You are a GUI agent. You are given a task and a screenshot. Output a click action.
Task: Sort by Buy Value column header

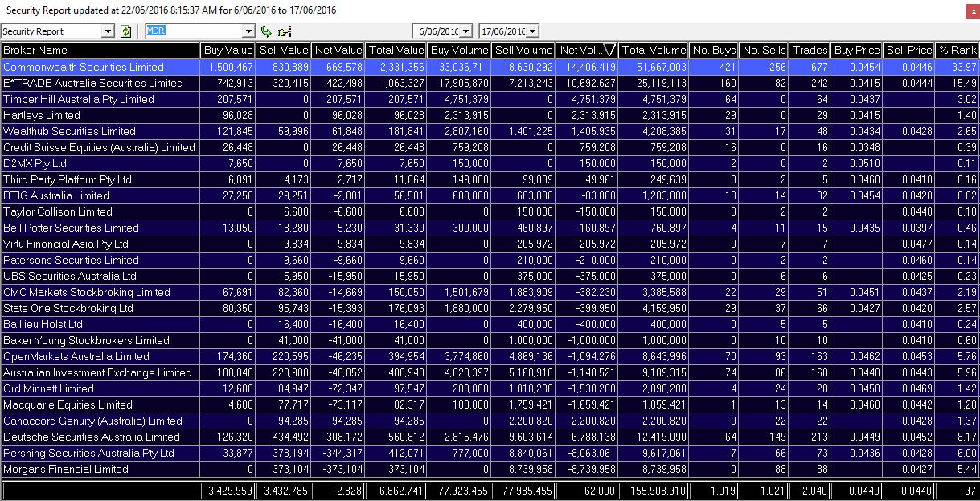tap(228, 50)
